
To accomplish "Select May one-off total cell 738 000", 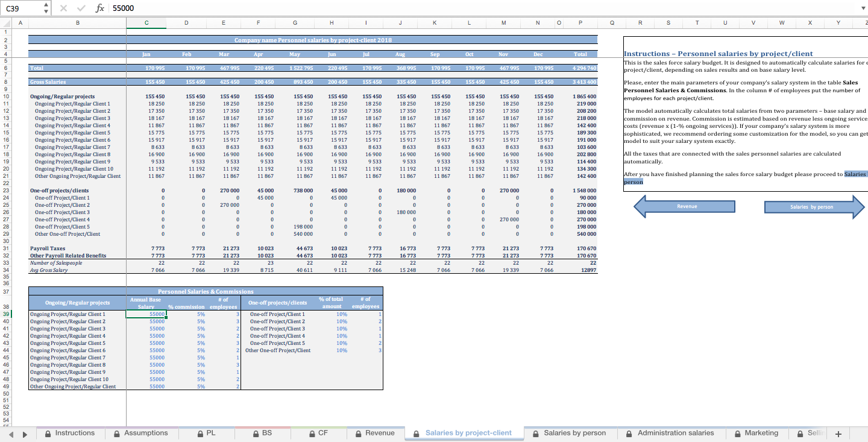I will pos(295,191).
